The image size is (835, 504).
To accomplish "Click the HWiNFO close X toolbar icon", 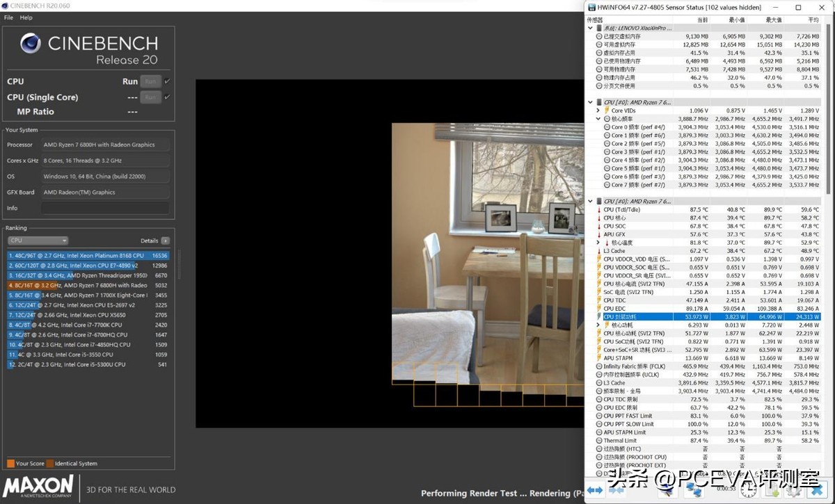I will pos(816,490).
